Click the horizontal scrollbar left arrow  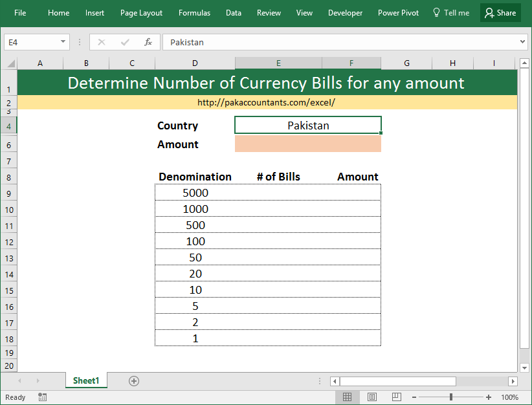tap(335, 381)
